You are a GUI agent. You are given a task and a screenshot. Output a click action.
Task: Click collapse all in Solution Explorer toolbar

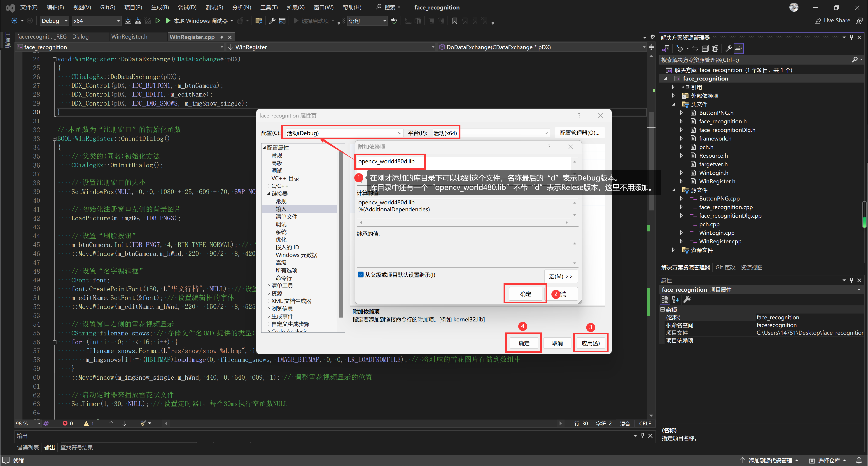coord(705,48)
